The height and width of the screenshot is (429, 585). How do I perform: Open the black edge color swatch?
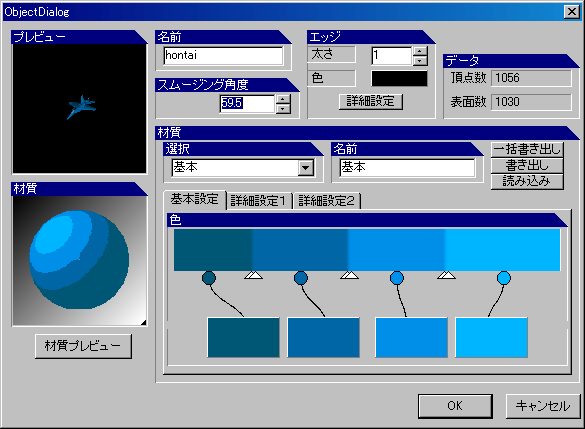point(399,79)
